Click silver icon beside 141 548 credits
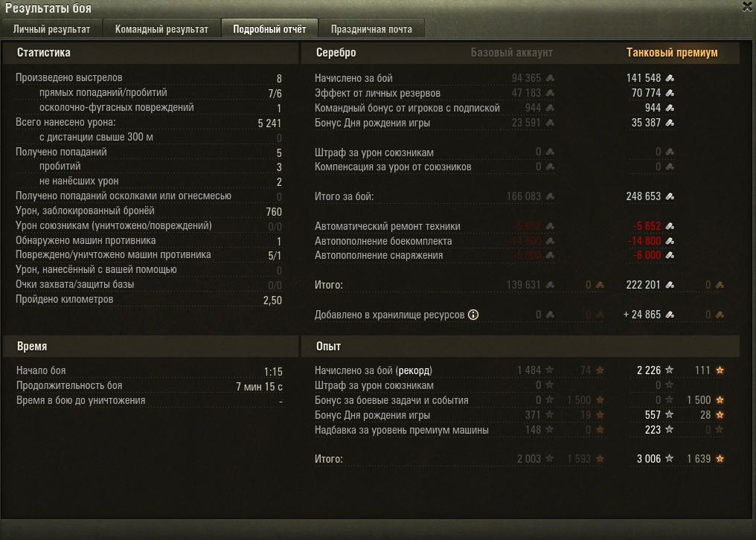The width and height of the screenshot is (756, 540). (x=670, y=78)
